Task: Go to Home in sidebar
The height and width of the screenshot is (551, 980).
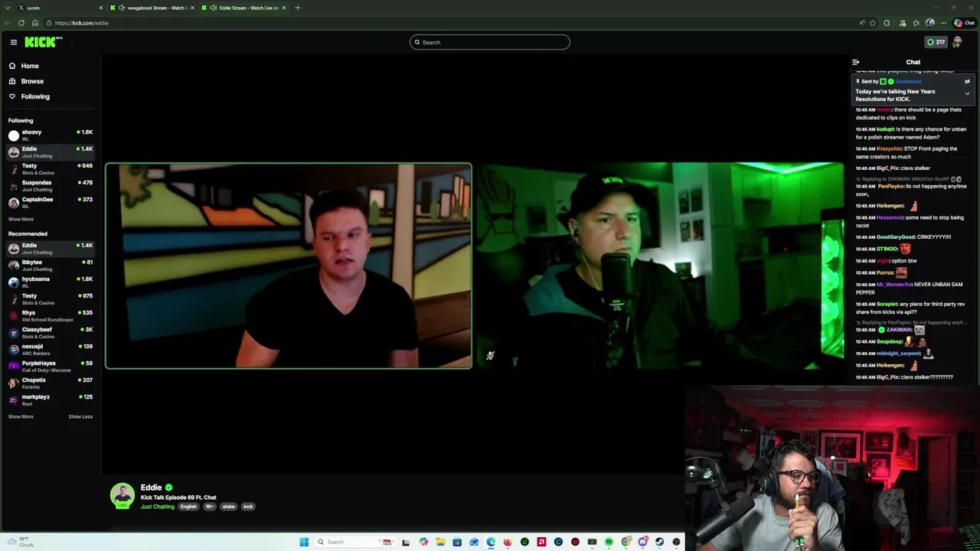Action: click(30, 66)
